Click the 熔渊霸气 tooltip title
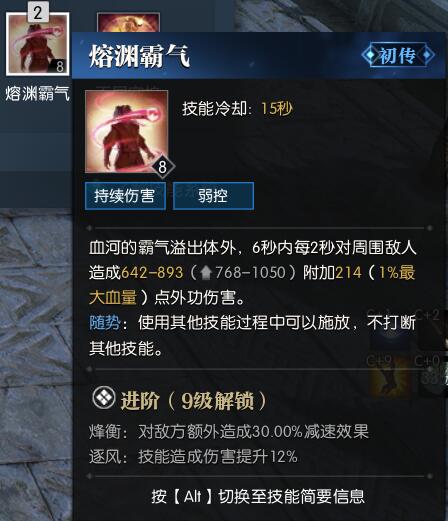Screen dimensions: 448x521 click(139, 56)
